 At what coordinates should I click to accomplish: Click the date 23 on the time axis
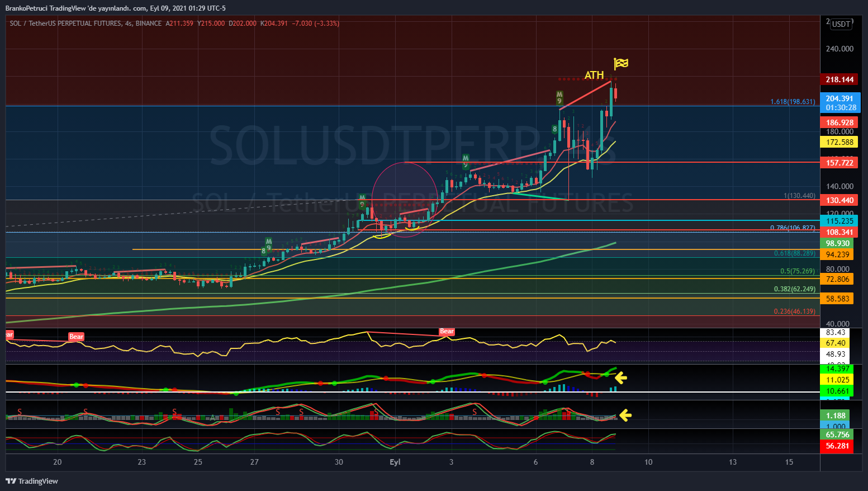pyautogui.click(x=142, y=462)
